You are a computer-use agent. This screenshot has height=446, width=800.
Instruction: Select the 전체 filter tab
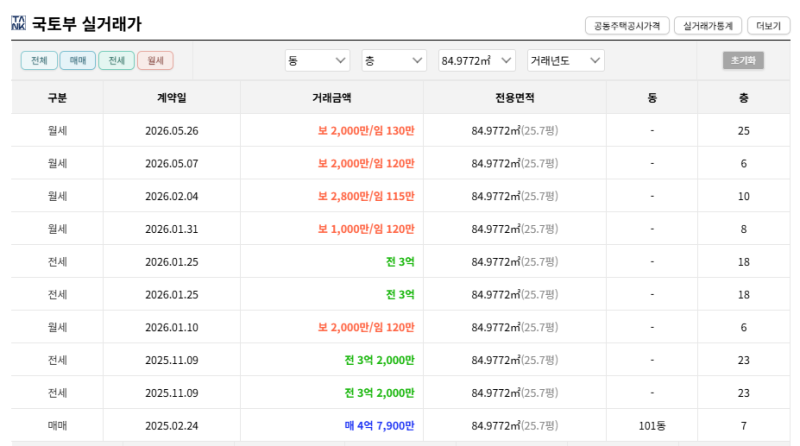pos(39,61)
